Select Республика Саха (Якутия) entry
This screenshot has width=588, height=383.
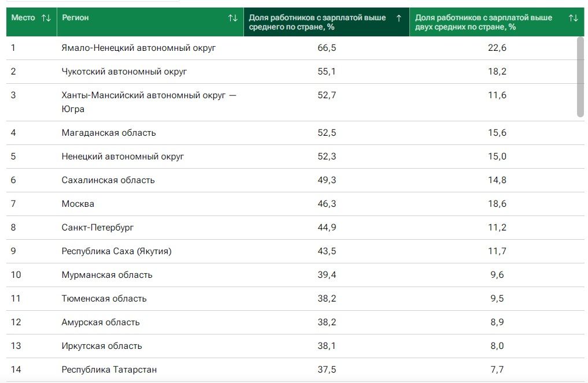point(116,251)
